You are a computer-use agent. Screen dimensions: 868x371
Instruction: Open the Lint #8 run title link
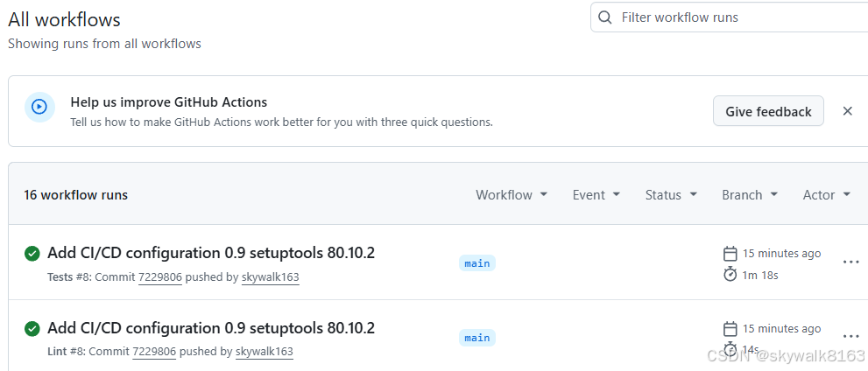click(211, 328)
